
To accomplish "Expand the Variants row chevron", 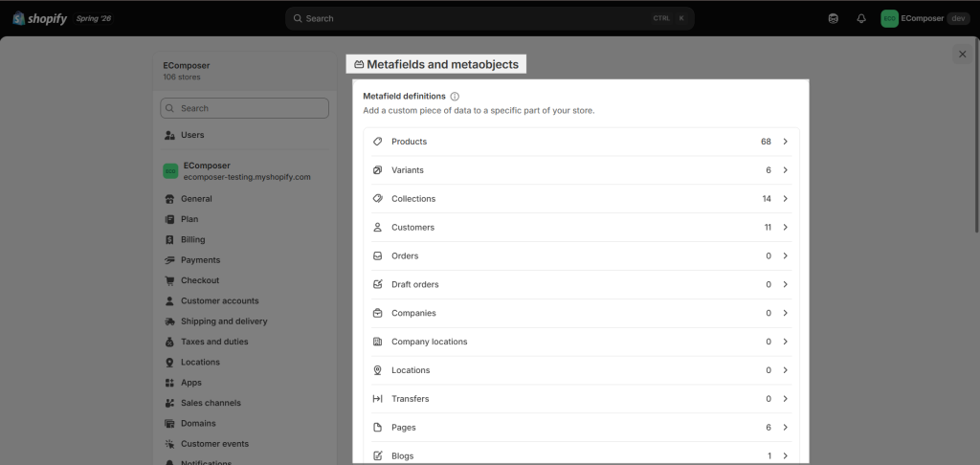I will point(786,170).
